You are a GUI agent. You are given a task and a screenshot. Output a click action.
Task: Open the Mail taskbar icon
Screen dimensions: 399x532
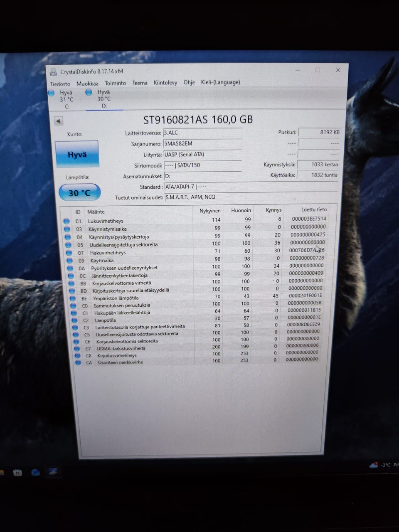point(35,472)
